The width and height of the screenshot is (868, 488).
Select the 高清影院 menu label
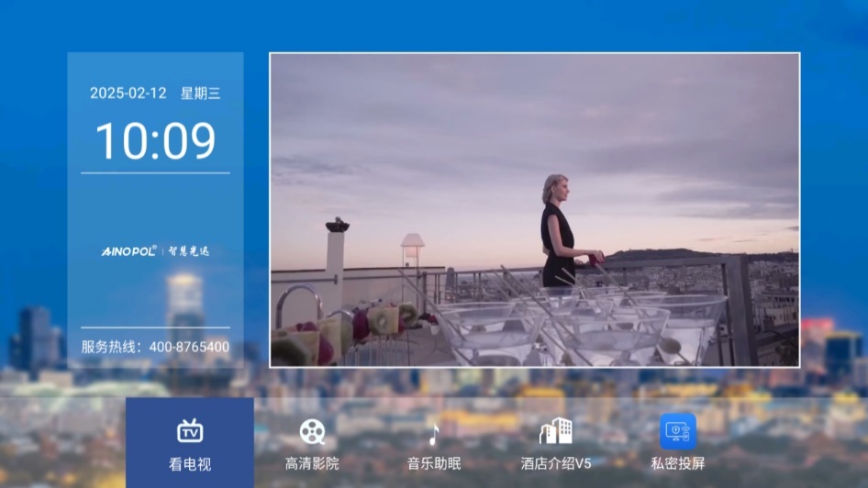pos(312,464)
